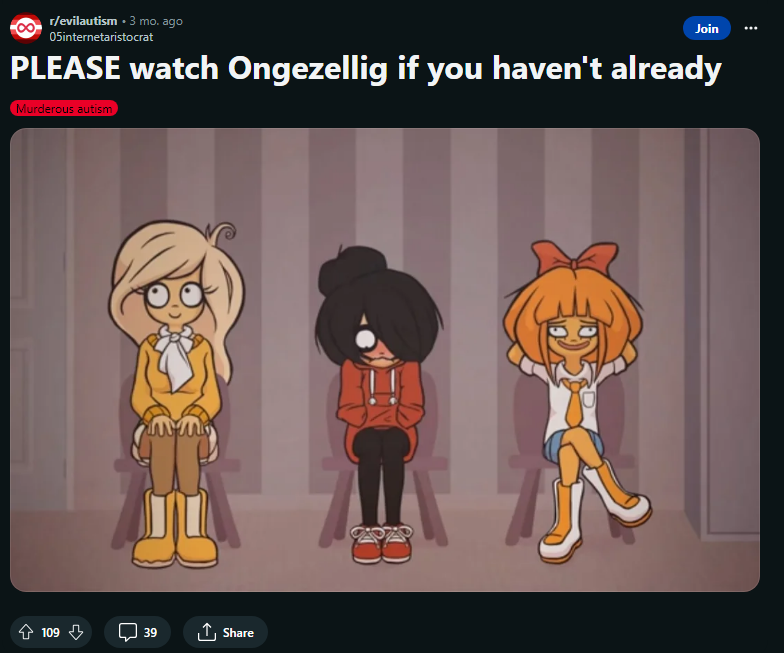Click the comment count number 39
The height and width of the screenshot is (653, 784).
tap(150, 633)
